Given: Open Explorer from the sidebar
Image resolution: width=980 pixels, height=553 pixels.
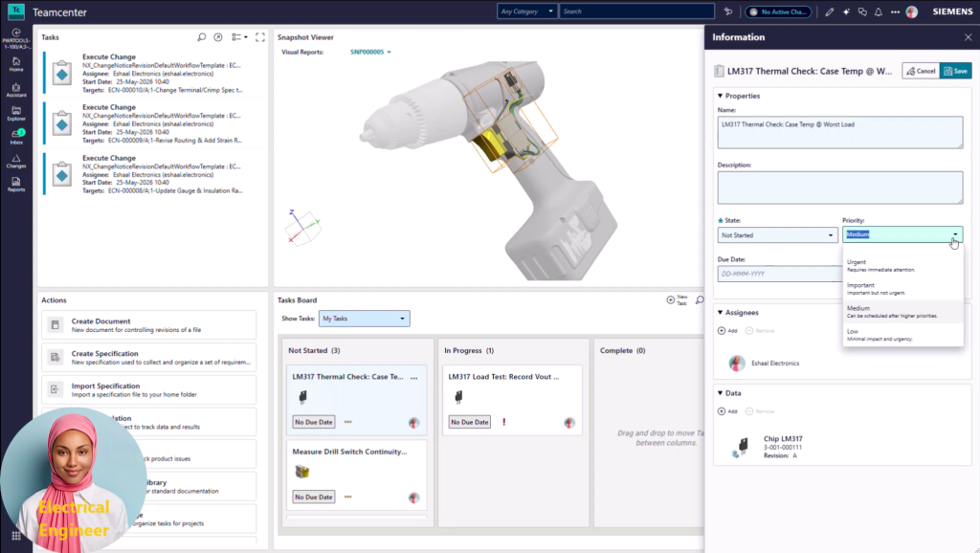Looking at the screenshot, I should click(x=16, y=113).
